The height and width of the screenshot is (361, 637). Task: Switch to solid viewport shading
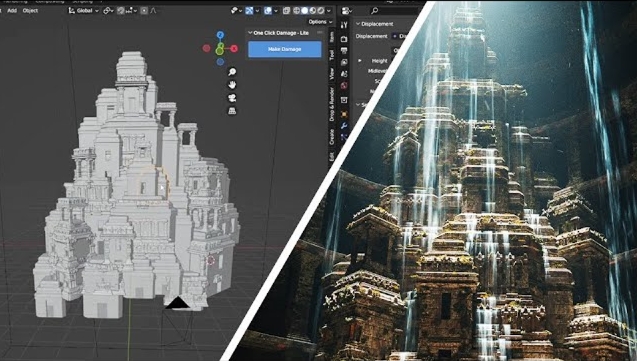(305, 11)
